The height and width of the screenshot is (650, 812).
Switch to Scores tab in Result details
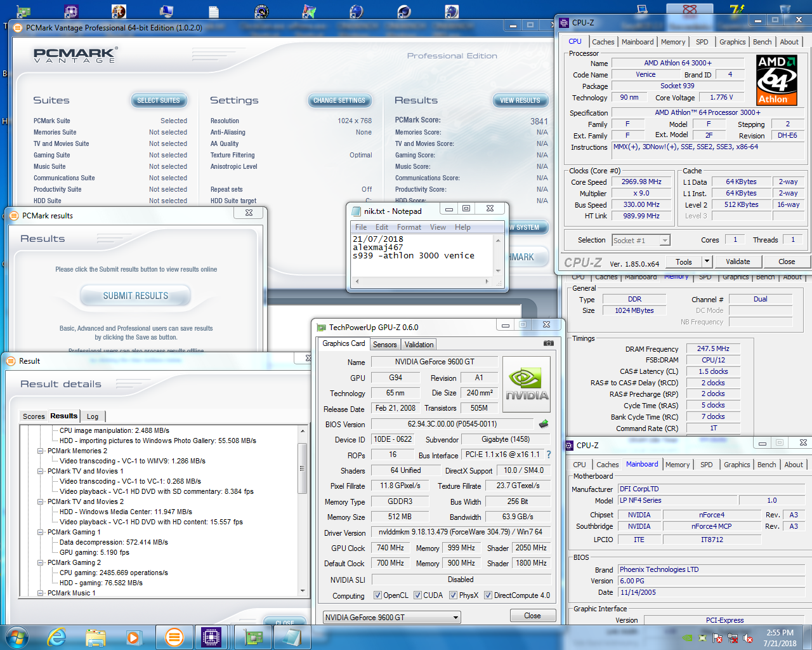point(34,416)
